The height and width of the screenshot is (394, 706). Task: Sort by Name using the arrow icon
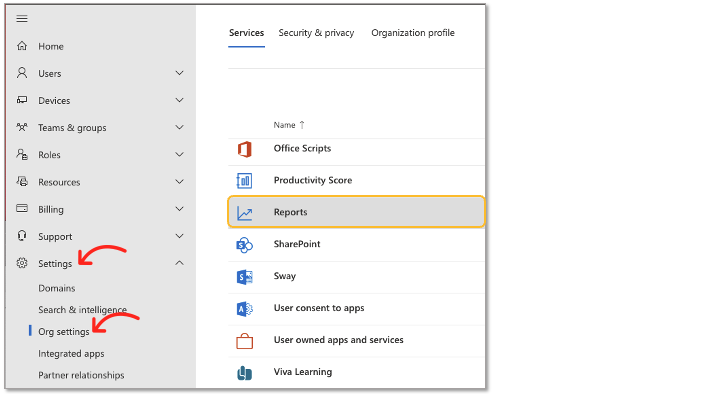point(302,125)
